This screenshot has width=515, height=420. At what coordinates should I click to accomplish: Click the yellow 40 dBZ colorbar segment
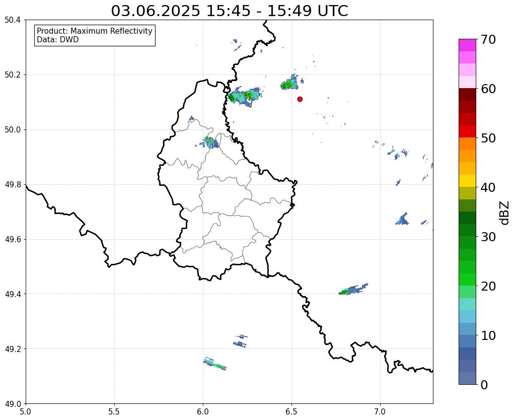tap(467, 181)
